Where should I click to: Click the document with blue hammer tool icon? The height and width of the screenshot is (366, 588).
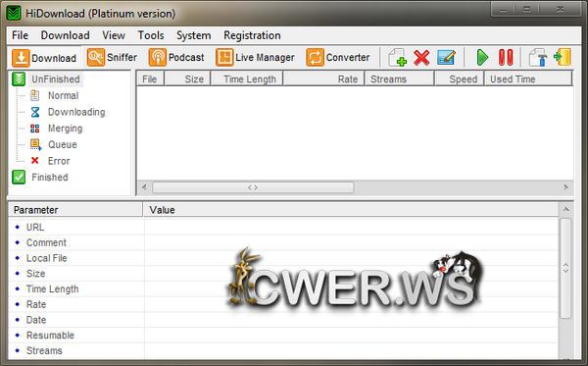537,58
